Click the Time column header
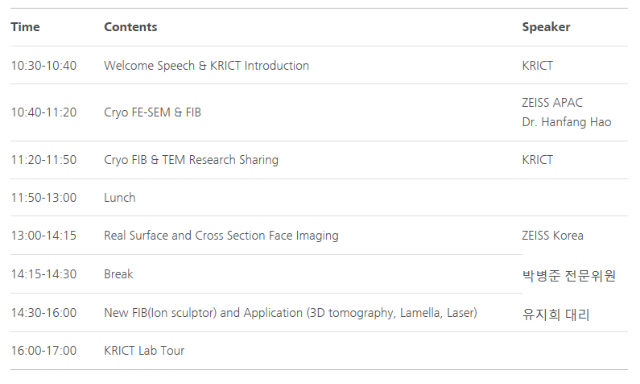 [25, 27]
